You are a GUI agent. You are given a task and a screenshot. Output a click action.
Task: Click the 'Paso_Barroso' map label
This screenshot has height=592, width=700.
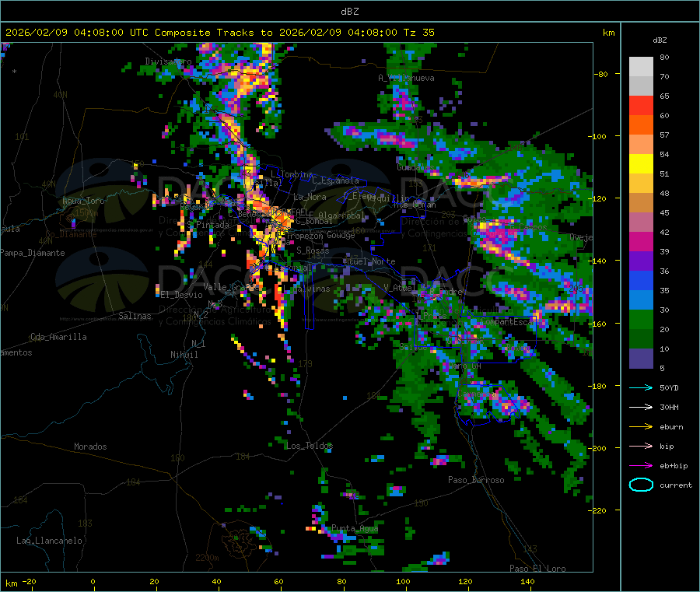(x=476, y=480)
